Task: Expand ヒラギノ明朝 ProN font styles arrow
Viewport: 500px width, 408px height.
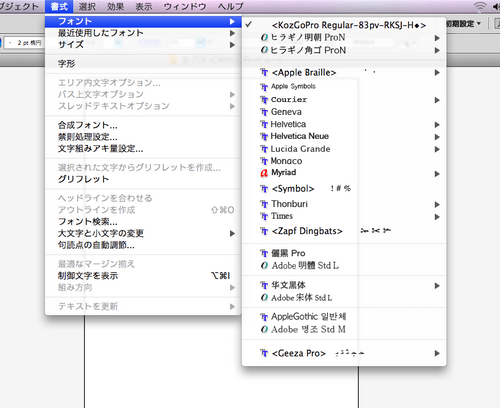Action: 437,38
